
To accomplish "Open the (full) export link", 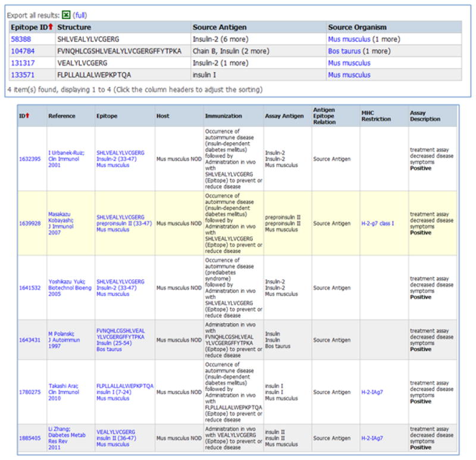I will click(80, 14).
